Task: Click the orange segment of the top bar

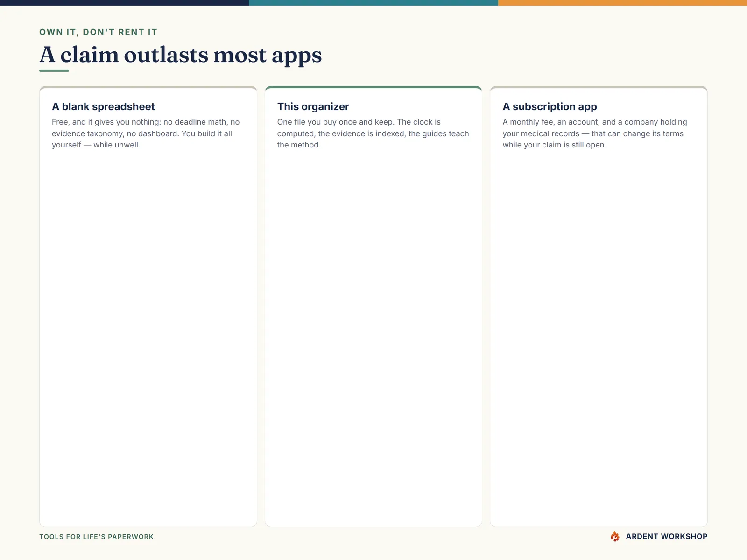Action: tap(622, 3)
